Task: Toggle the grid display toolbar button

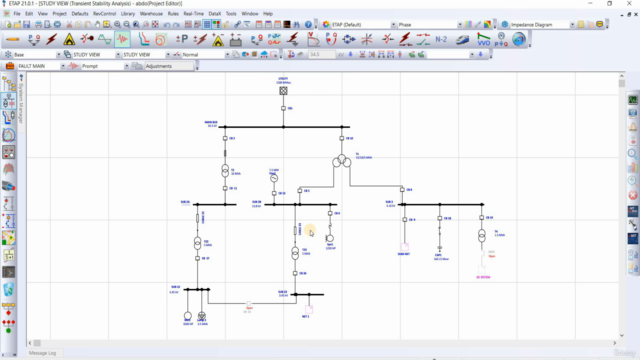Action: pos(207,24)
